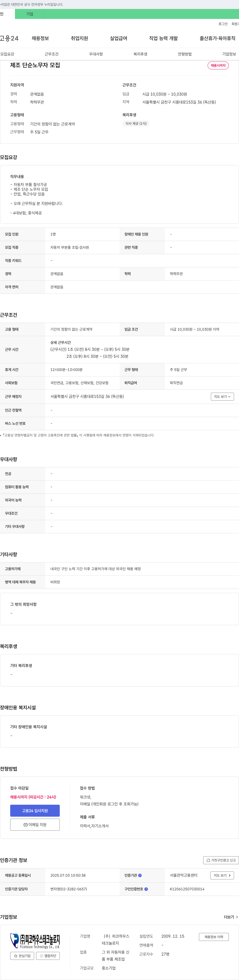Jump to the 기업정보 section tab
The width and height of the screenshot is (239, 980).
pyautogui.click(x=229, y=54)
